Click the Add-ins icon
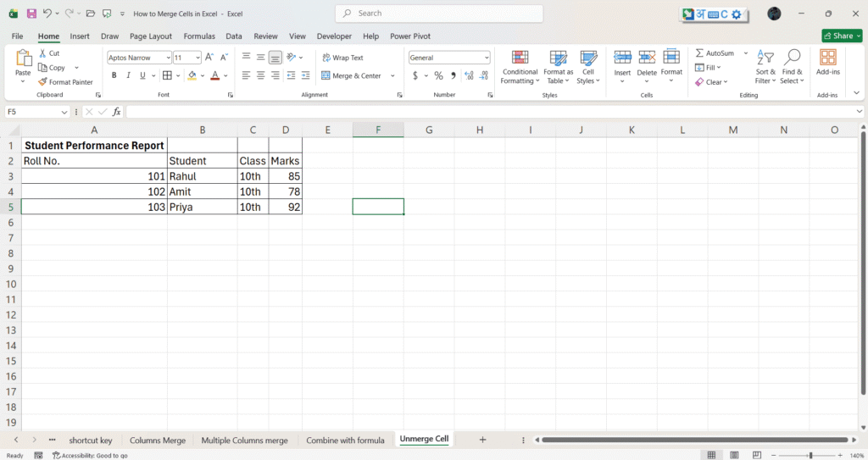The image size is (868, 460). [828, 57]
